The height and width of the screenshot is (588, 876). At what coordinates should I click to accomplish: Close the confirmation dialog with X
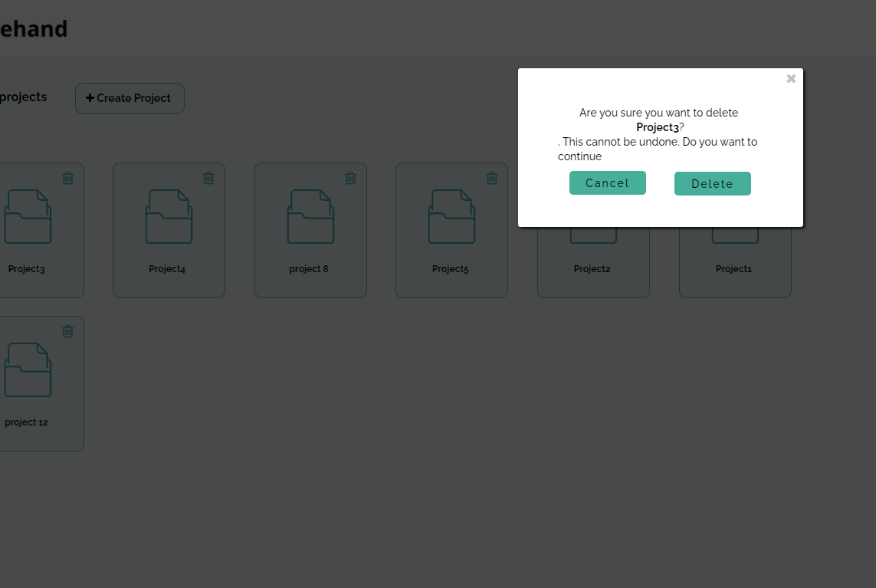(x=791, y=79)
